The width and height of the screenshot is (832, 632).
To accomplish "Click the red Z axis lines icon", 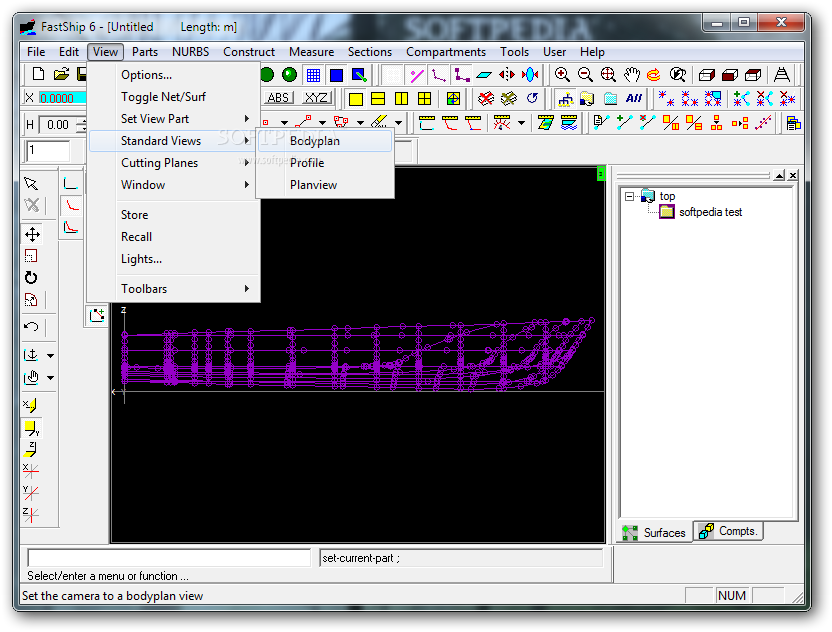I will (x=31, y=514).
